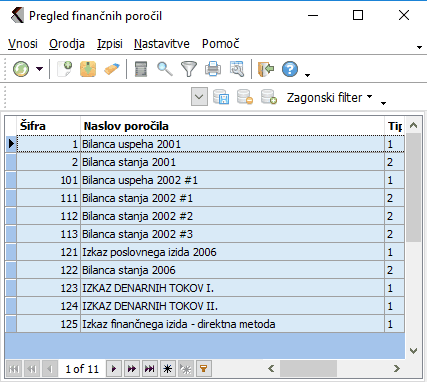Click the horizontal scrollbar thumb
427x382 pixels.
point(308,369)
